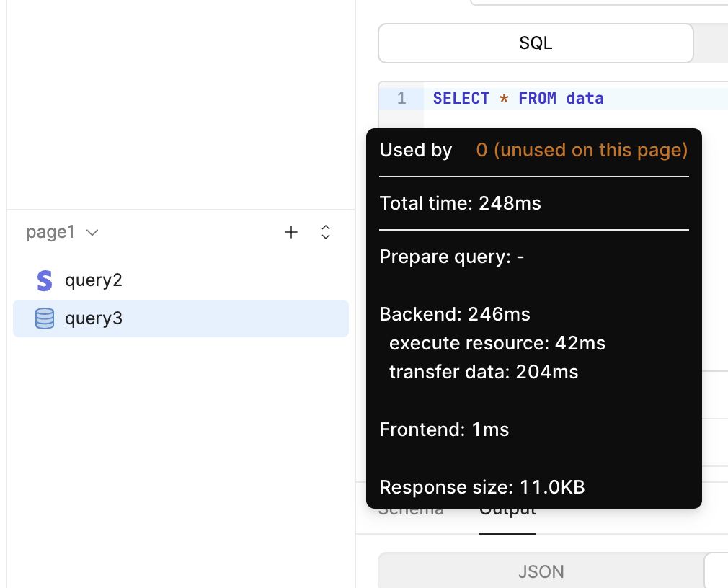This screenshot has height=588, width=728.
Task: Switch to SQL mode
Action: tap(536, 43)
